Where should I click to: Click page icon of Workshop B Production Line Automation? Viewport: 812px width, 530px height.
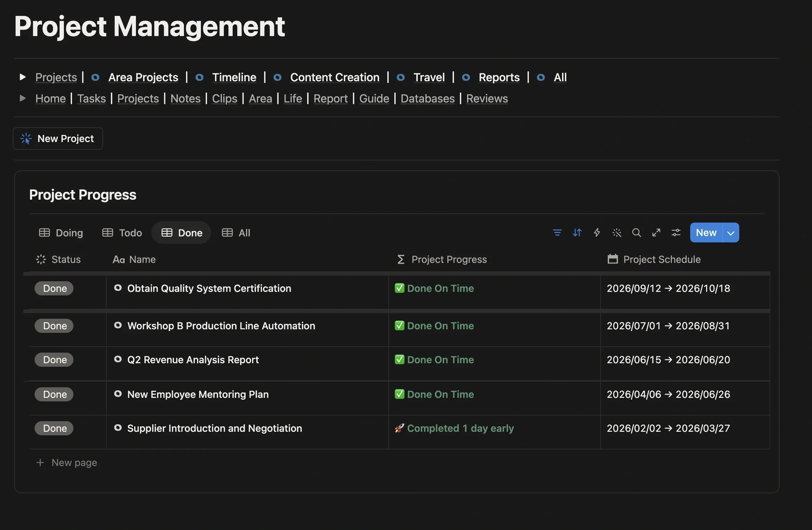tap(118, 325)
